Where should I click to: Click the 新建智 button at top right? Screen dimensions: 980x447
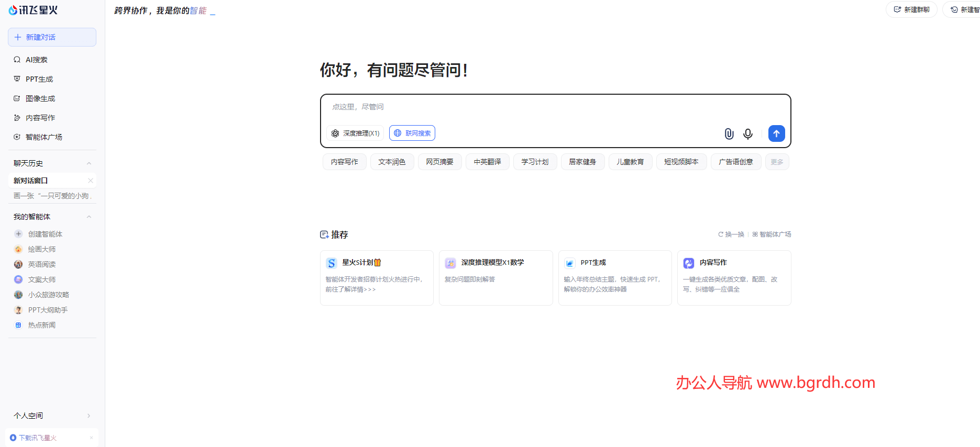click(x=962, y=9)
